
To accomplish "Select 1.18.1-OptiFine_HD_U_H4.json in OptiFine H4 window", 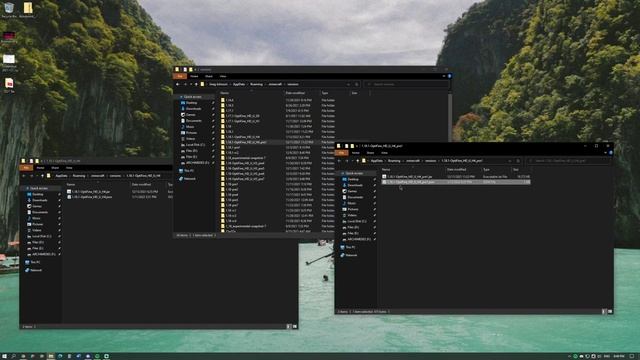I will pos(89,197).
